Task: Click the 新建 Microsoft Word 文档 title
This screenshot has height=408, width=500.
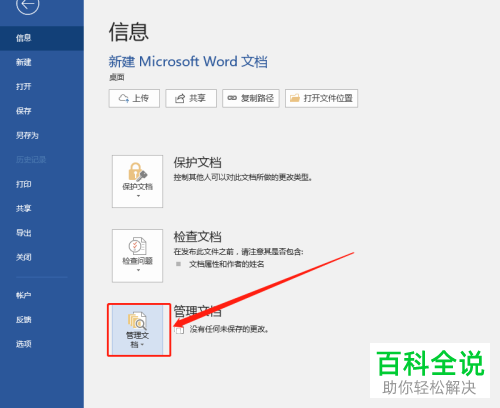Action: (188, 62)
